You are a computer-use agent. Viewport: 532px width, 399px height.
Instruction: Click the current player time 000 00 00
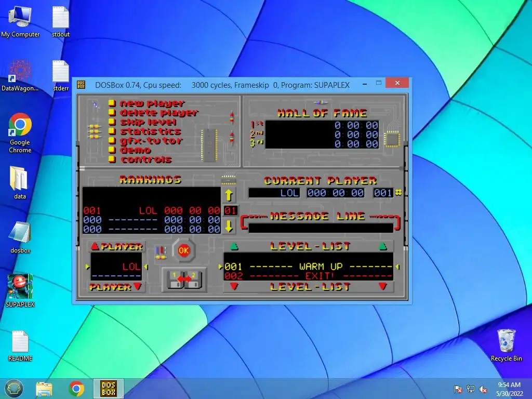(335, 193)
